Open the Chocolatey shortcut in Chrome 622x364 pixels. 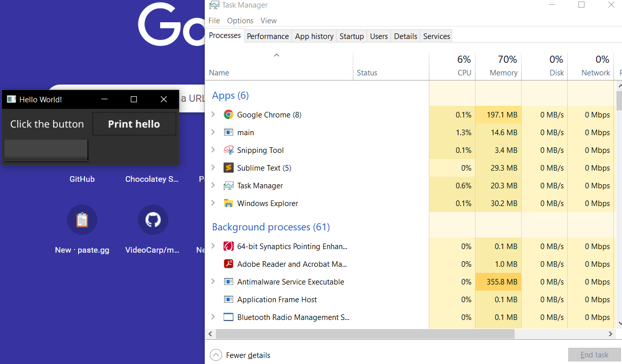(x=152, y=179)
